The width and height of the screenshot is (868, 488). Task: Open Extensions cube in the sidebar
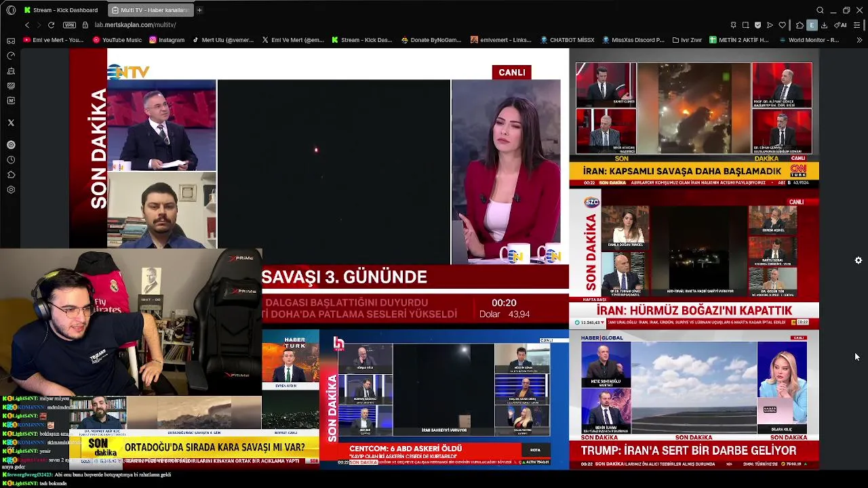pyautogui.click(x=11, y=175)
